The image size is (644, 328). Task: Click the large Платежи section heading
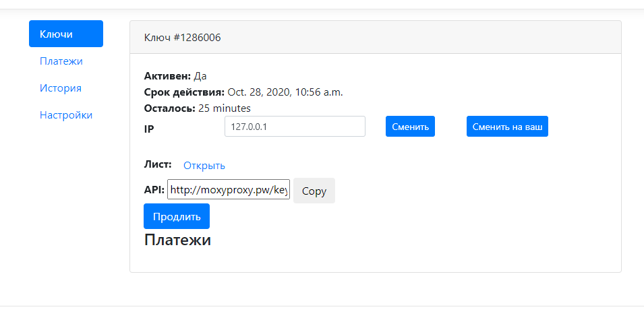177,240
